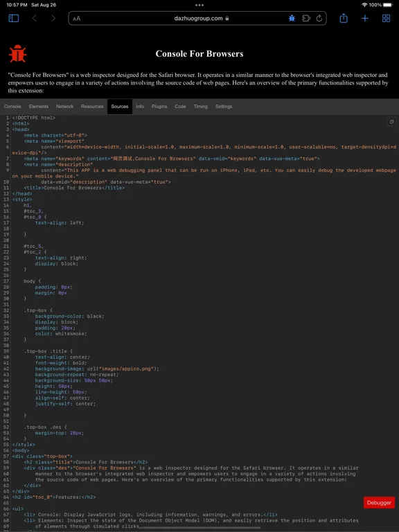
Task: Switch to the Info tab
Action: tap(140, 107)
